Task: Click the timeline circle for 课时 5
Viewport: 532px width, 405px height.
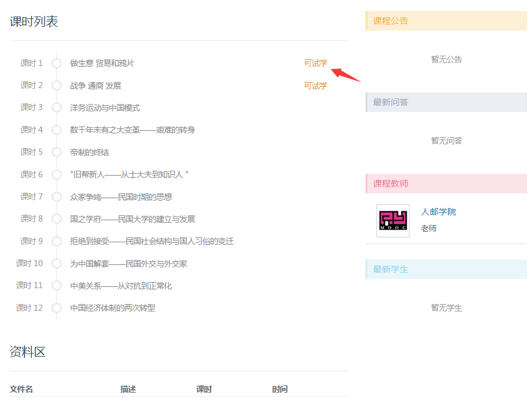Action: click(x=57, y=152)
